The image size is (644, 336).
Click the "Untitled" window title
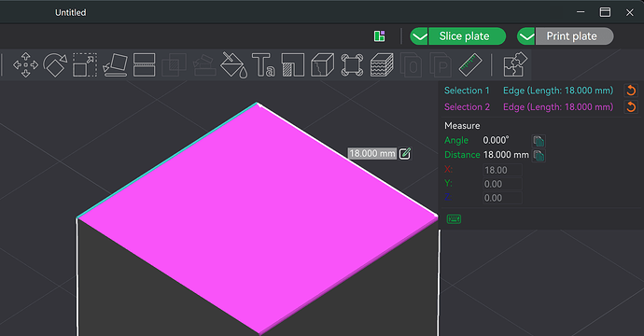coord(71,13)
